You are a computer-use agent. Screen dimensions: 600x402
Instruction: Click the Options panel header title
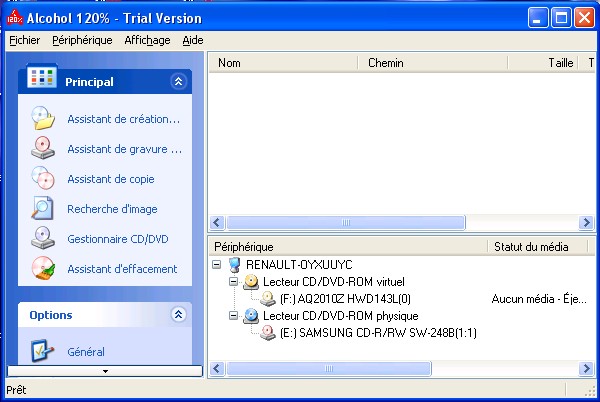click(51, 315)
